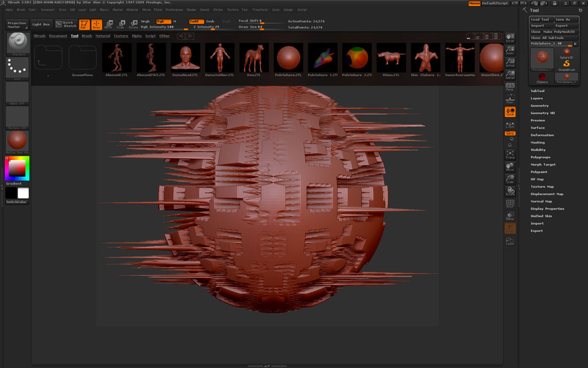Select the ZSphere tool icon

(x=542, y=78)
